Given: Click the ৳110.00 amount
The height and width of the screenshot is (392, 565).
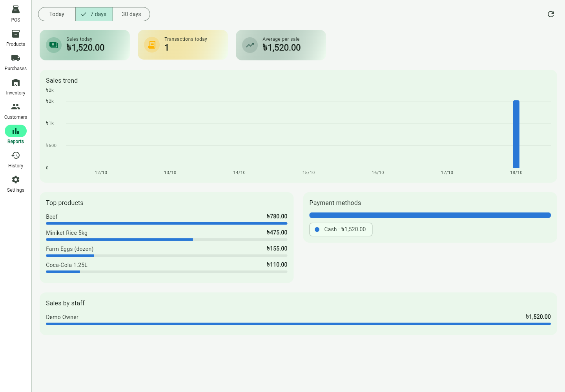Looking at the screenshot, I should tap(277, 265).
